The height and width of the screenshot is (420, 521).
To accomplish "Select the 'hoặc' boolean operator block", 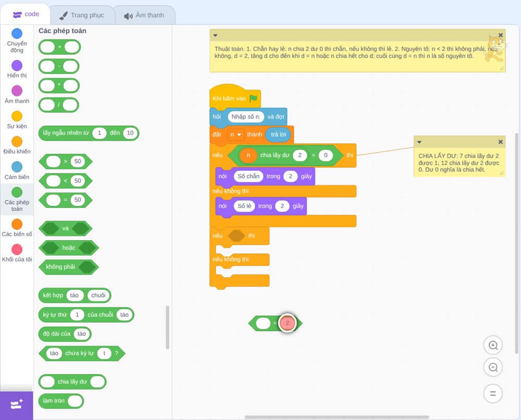I will (69, 248).
